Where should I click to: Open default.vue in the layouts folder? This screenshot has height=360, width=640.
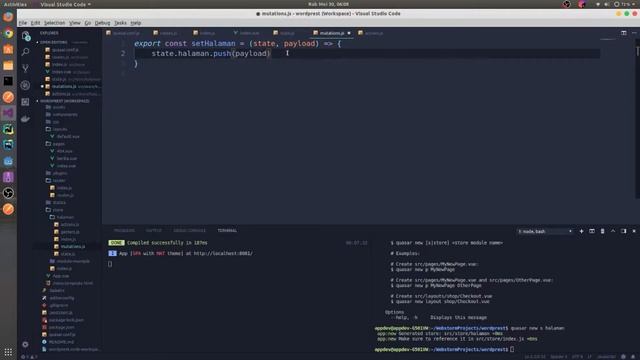click(68, 136)
